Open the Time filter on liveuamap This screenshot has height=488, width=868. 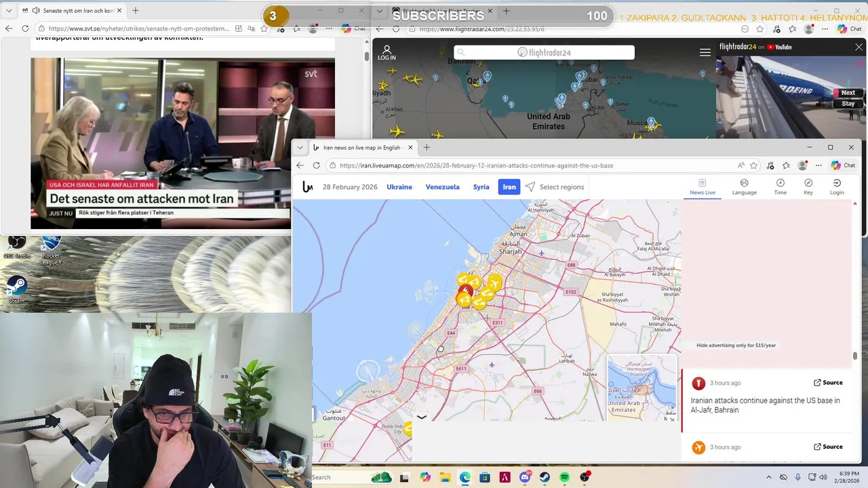781,187
